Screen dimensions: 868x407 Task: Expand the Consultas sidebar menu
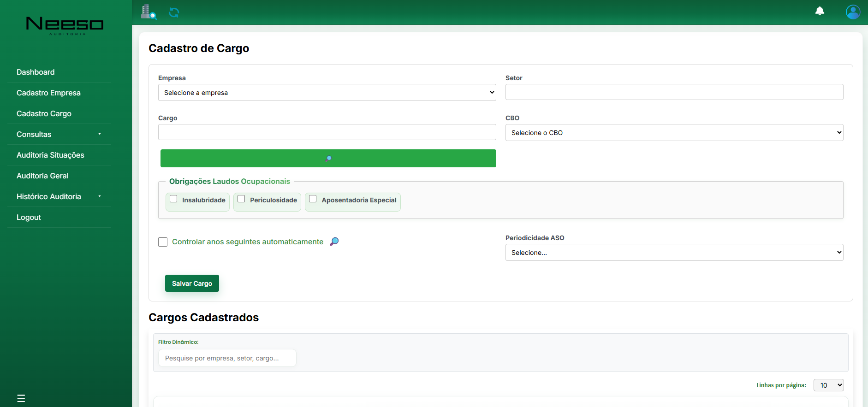59,134
